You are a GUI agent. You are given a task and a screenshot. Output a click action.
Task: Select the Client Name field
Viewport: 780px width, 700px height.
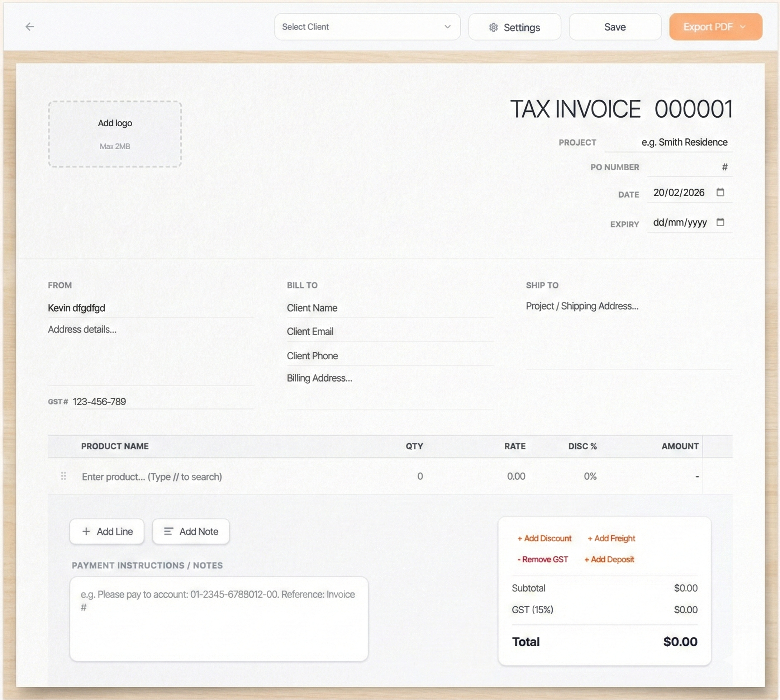389,308
